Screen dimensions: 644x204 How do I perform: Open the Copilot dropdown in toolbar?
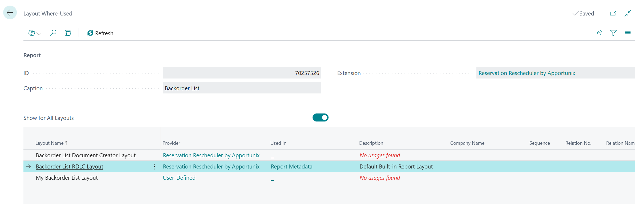pos(35,33)
